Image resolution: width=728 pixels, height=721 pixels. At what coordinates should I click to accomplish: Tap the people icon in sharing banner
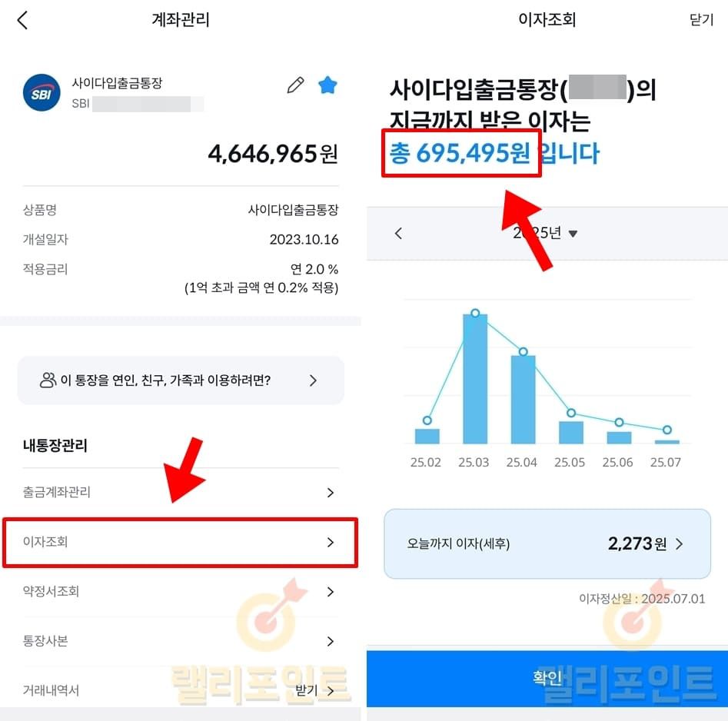click(48, 380)
